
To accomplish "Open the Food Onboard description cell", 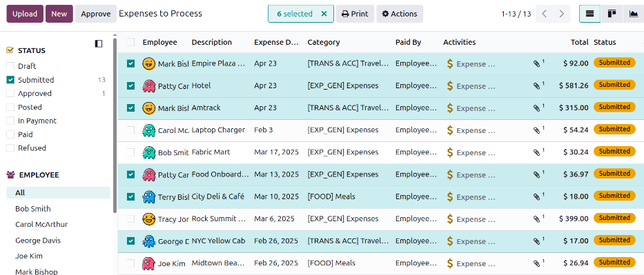I will point(220,174).
